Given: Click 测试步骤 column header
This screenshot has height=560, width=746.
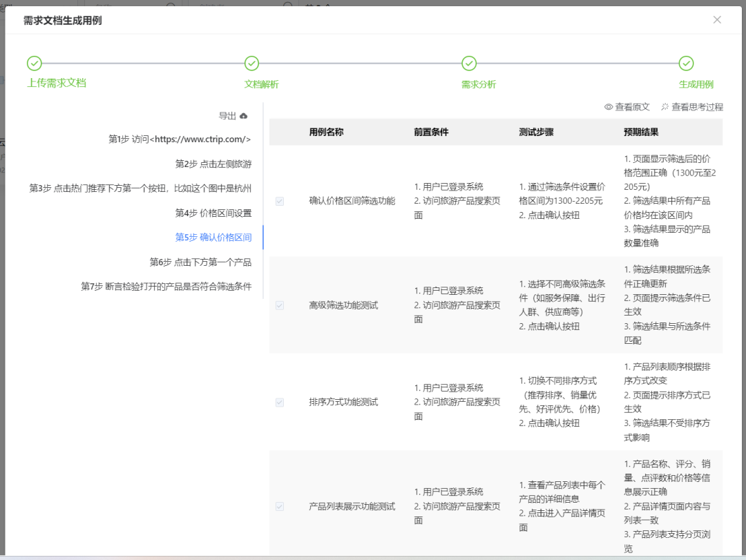Looking at the screenshot, I should coord(536,133).
